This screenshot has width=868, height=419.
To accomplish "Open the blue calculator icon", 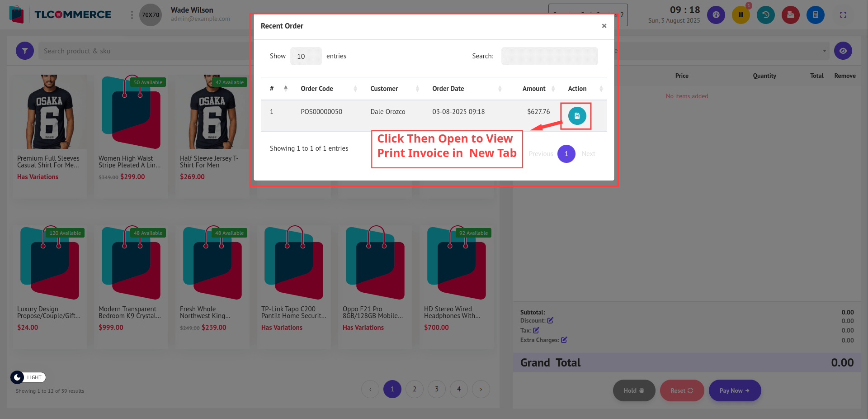I will pos(815,15).
